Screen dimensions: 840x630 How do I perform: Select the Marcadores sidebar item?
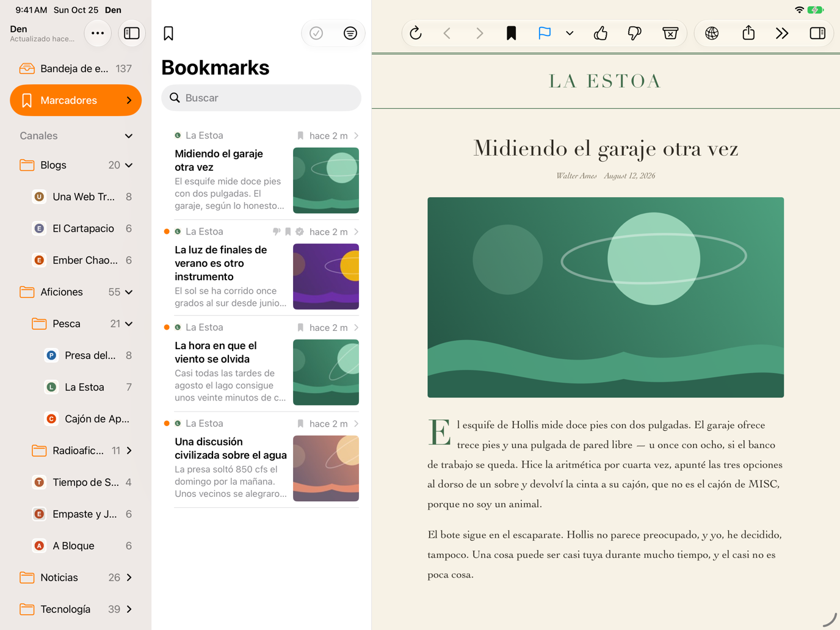point(76,100)
